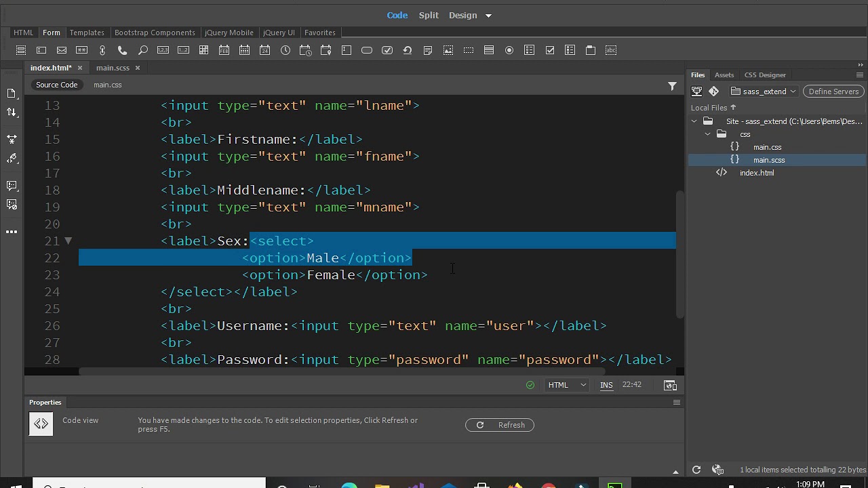
Task: Insert a Week calendar field icon
Action: 245,50
